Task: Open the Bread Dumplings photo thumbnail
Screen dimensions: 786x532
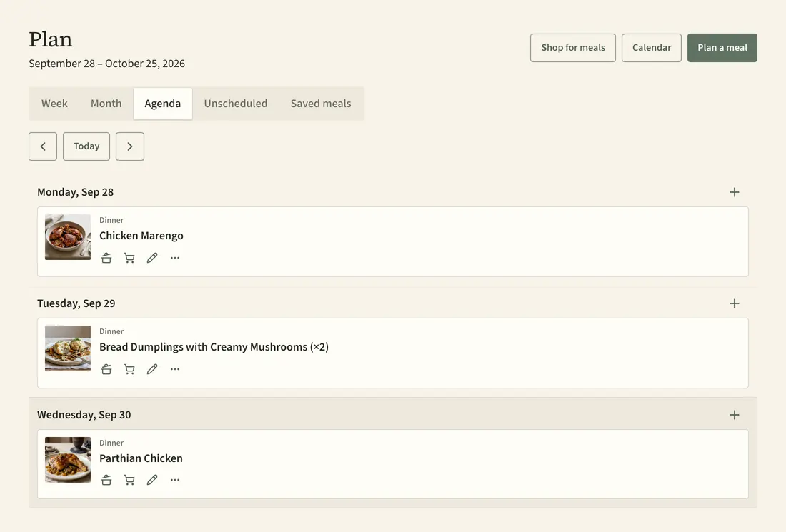Action: tap(68, 348)
